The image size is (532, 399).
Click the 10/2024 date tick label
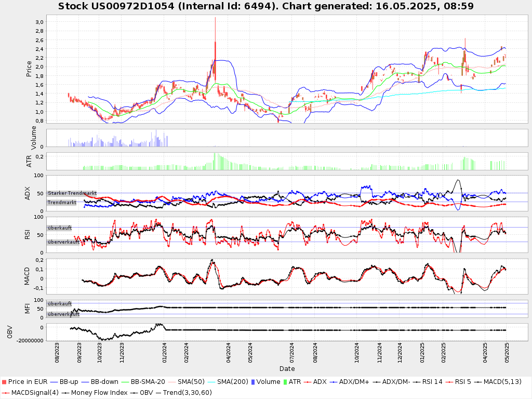pos(356,353)
